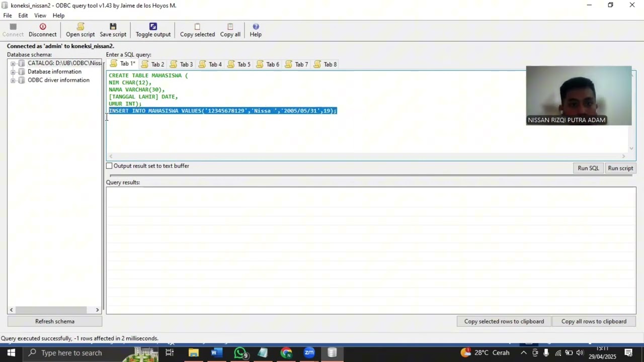
Task: Click the volume icon in system tray
Action: pos(580,353)
